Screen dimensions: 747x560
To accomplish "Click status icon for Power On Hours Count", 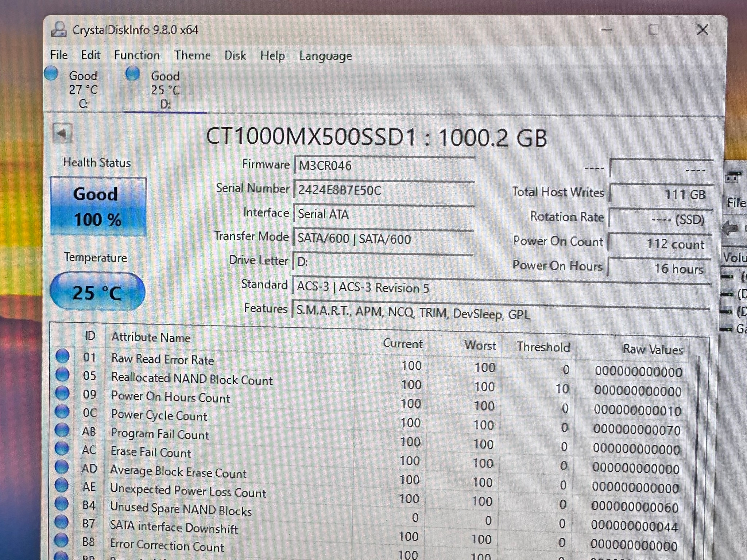I will pos(62,393).
